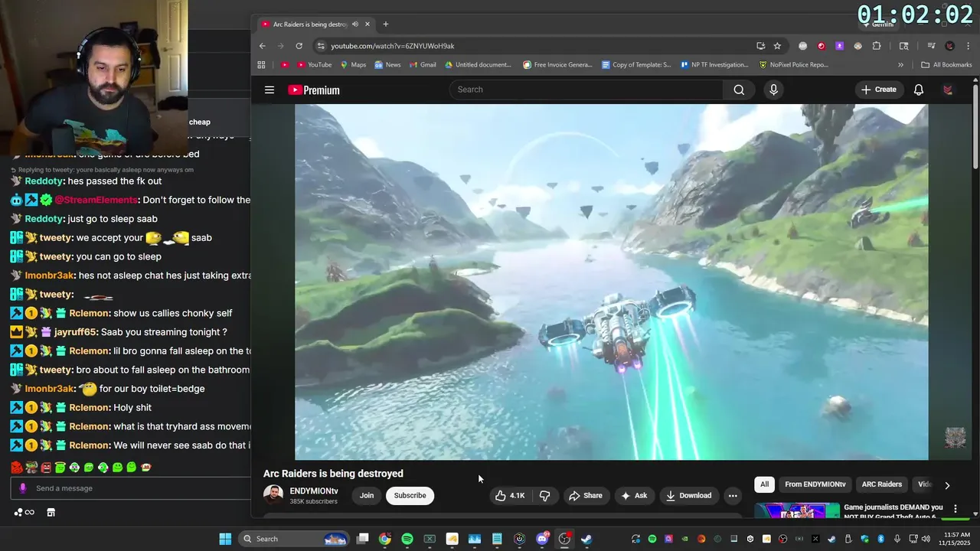The height and width of the screenshot is (551, 980).
Task: Share the video
Action: [585, 496]
